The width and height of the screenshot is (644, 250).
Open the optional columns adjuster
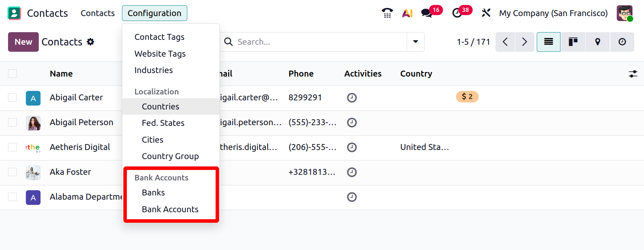[x=633, y=74]
